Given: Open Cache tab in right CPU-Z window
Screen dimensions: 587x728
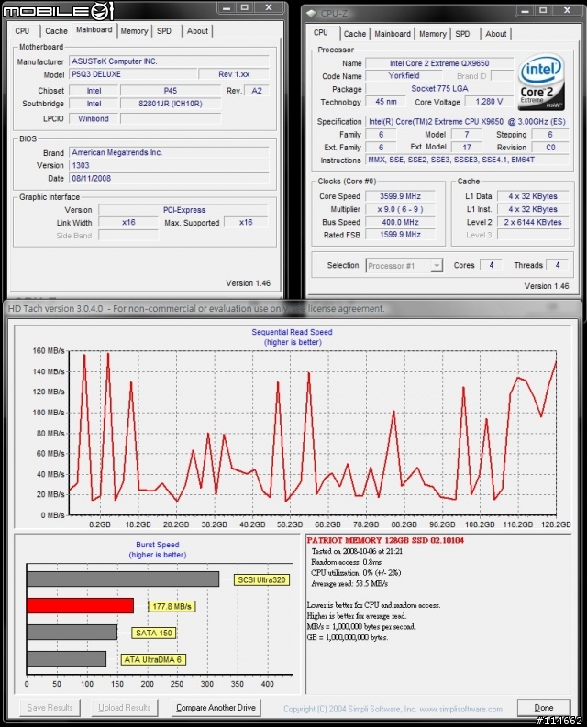Looking at the screenshot, I should click(x=355, y=34).
